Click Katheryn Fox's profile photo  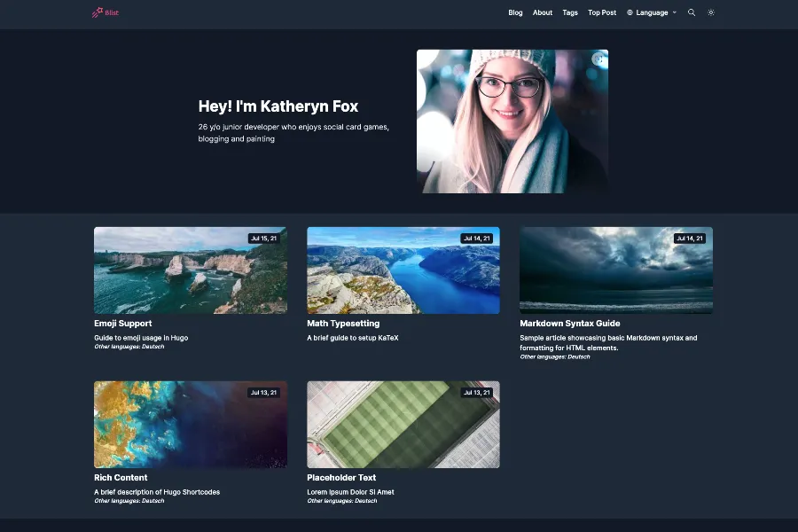pyautogui.click(x=512, y=121)
